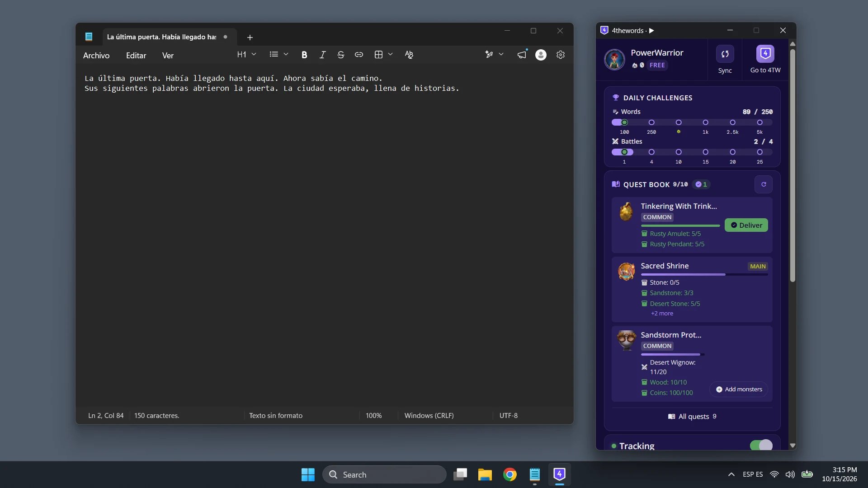Viewport: 868px width, 488px height.
Task: Refresh the Quest Book list
Action: pyautogui.click(x=764, y=184)
